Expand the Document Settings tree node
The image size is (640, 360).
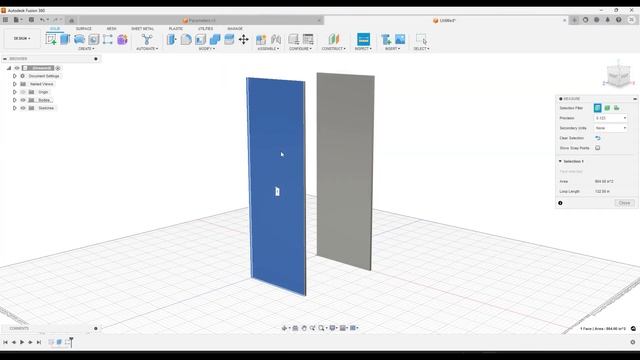[x=15, y=76]
